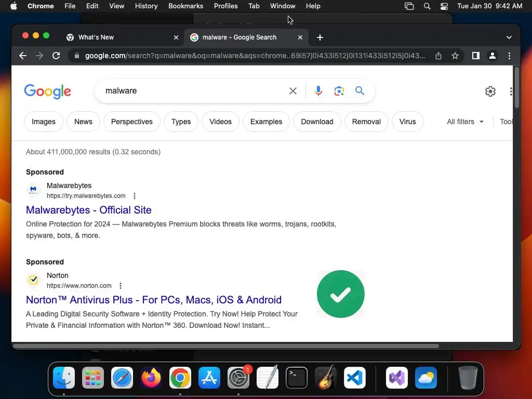Select the Removal filter chip
Viewport: 532px width, 399px height.
[366, 122]
